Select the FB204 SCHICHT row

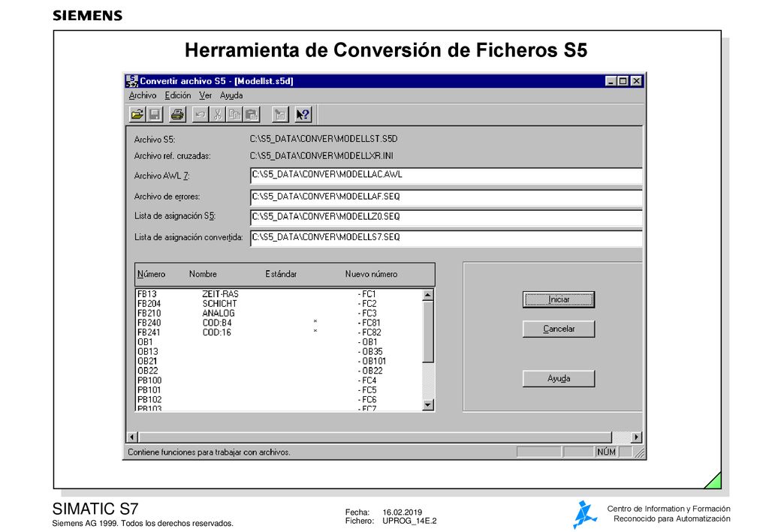279,304
